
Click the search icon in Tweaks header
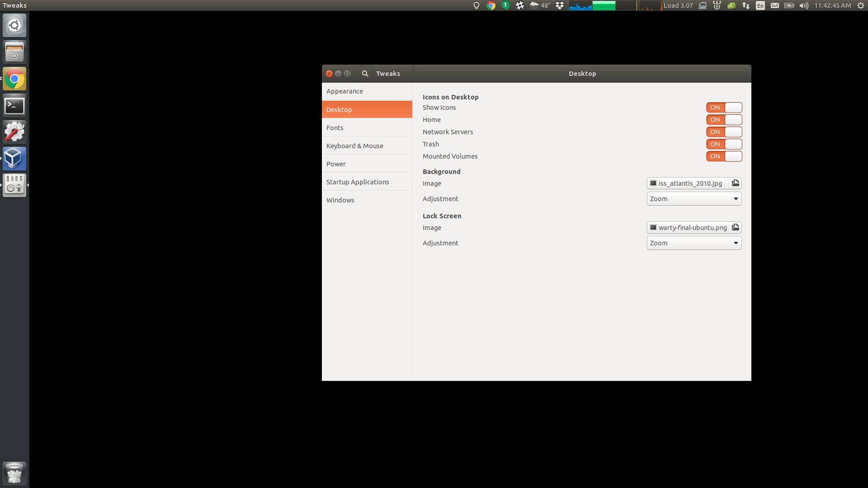pyautogui.click(x=365, y=73)
